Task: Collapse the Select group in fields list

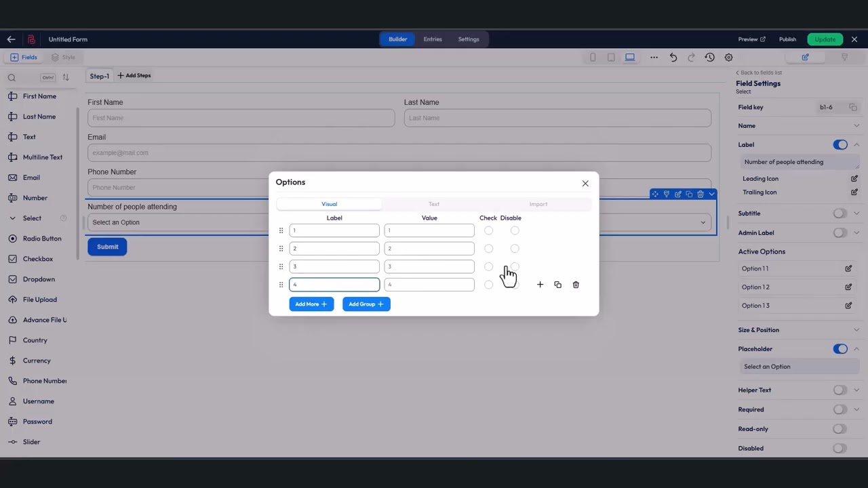Action: click(12, 218)
